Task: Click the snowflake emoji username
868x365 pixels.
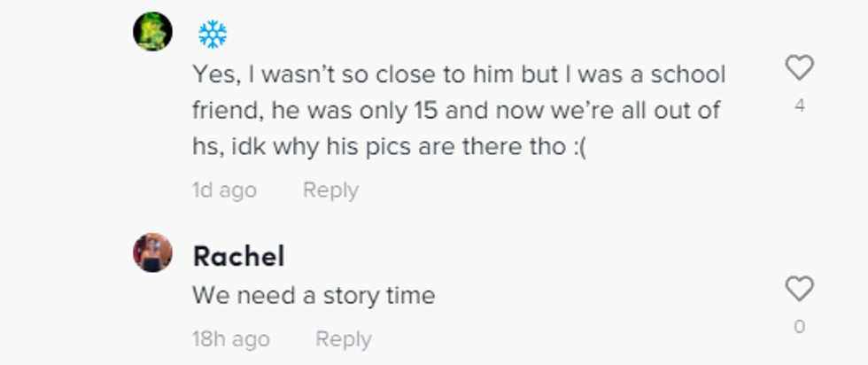Action: [x=213, y=35]
